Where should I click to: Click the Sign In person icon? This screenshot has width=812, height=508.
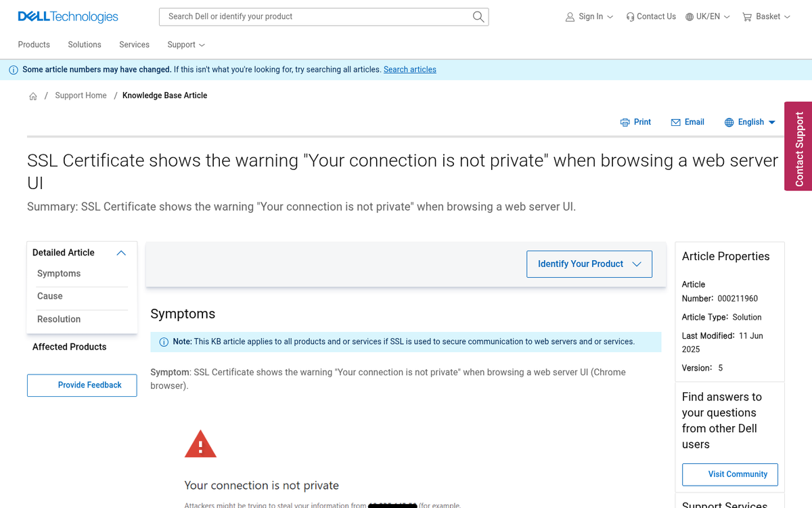point(570,16)
